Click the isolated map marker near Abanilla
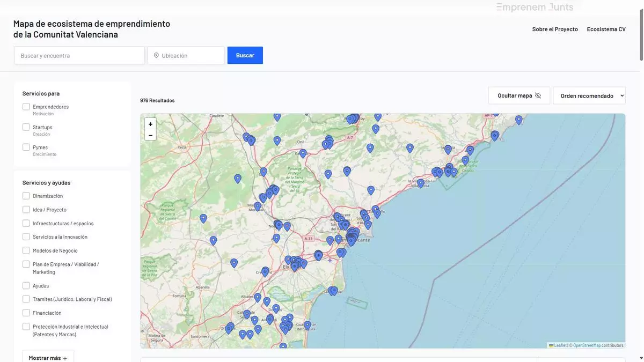This screenshot has width=644, height=362. [x=234, y=263]
